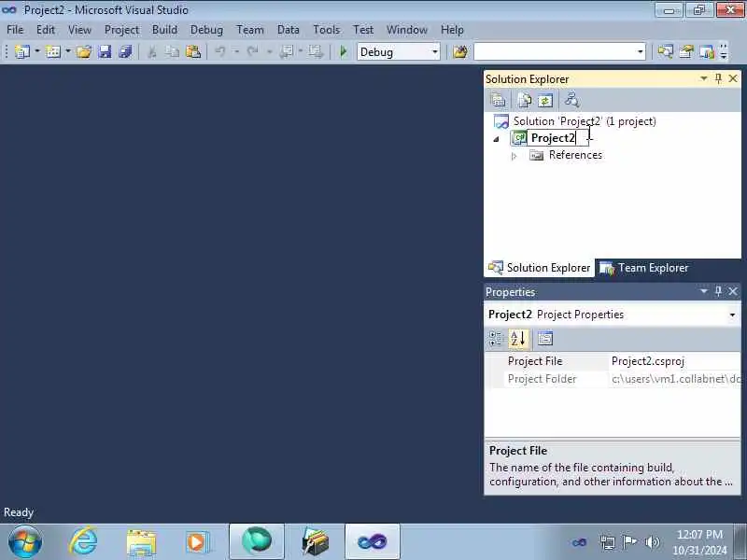This screenshot has width=747, height=560.
Task: Click the Solution Explorer toolbar icon
Action: [x=665, y=51]
